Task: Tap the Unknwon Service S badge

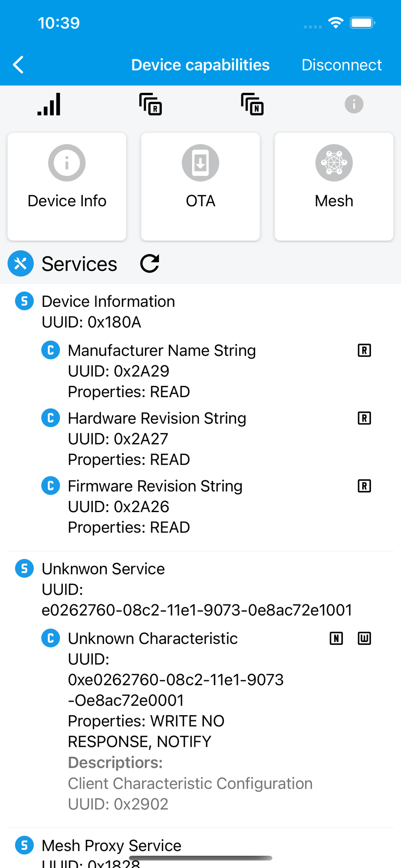Action: click(x=24, y=569)
